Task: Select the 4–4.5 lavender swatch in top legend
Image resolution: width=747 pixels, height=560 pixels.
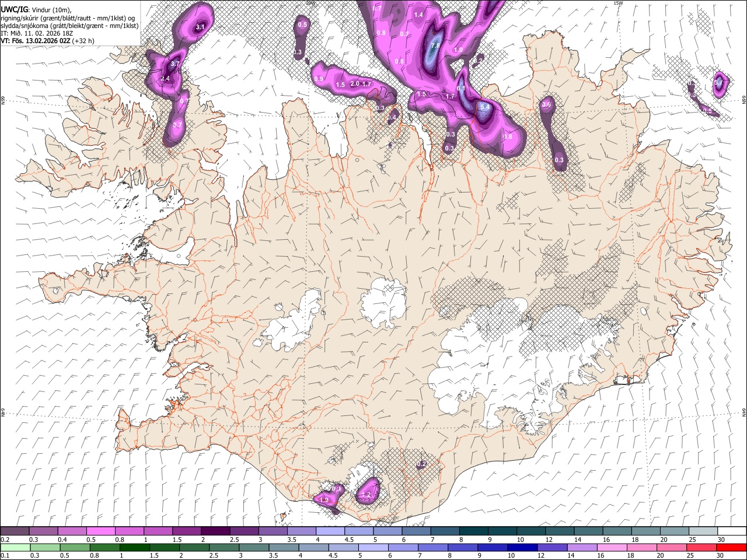Action: pos(330,531)
